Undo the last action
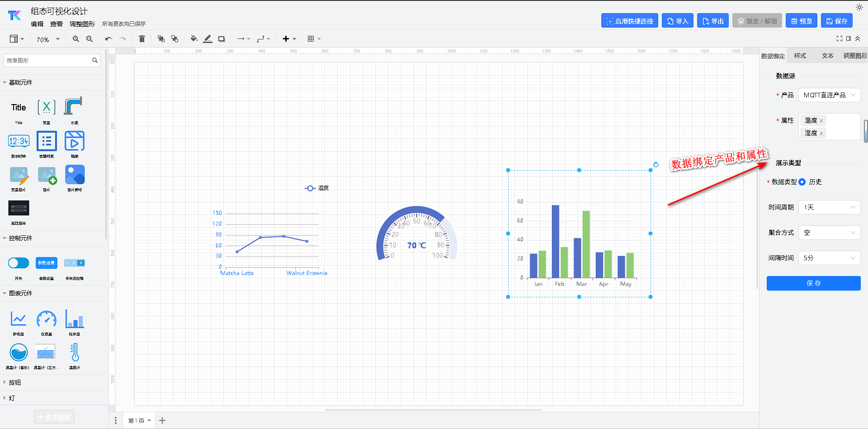This screenshot has width=868, height=429. [x=108, y=39]
